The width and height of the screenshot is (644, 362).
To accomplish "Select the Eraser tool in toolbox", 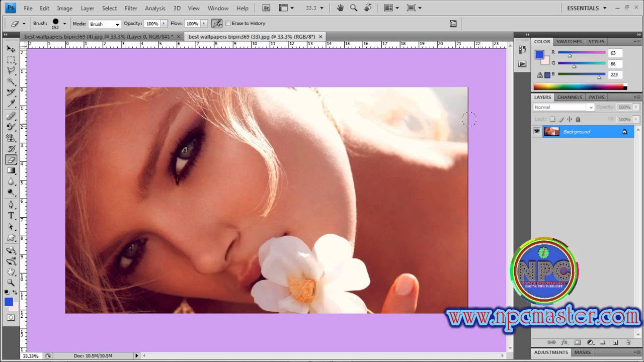I will pyautogui.click(x=11, y=160).
